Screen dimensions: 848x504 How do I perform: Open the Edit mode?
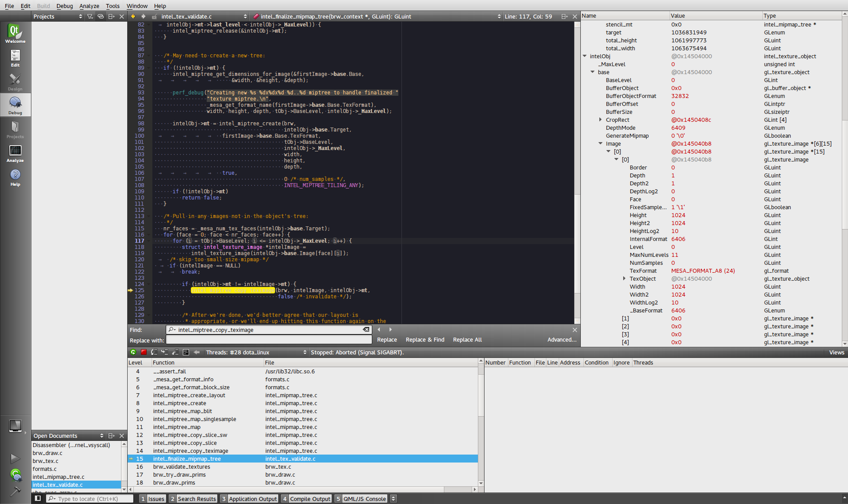(15, 58)
